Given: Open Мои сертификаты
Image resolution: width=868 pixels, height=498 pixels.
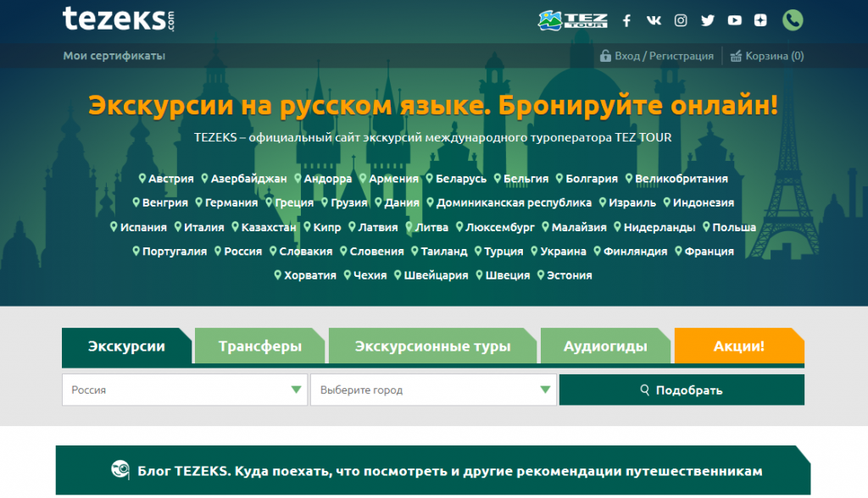Looking at the screenshot, I should (x=114, y=55).
